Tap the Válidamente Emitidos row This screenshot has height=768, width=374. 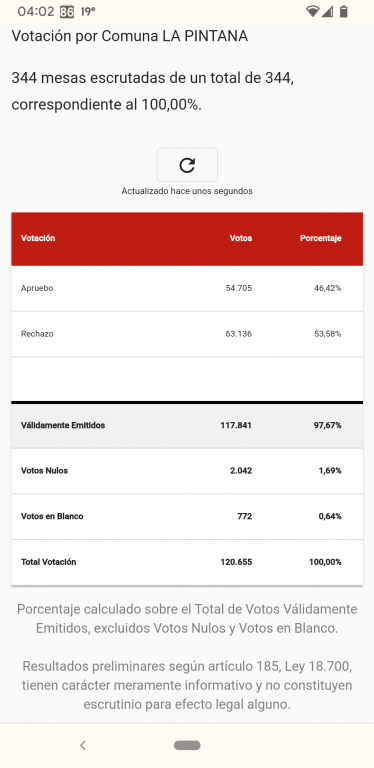tap(187, 425)
